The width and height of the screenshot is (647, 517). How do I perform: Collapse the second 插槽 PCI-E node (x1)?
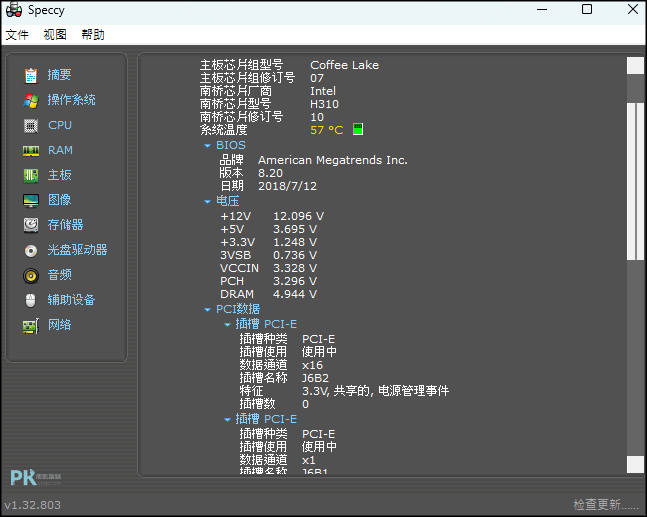click(227, 420)
